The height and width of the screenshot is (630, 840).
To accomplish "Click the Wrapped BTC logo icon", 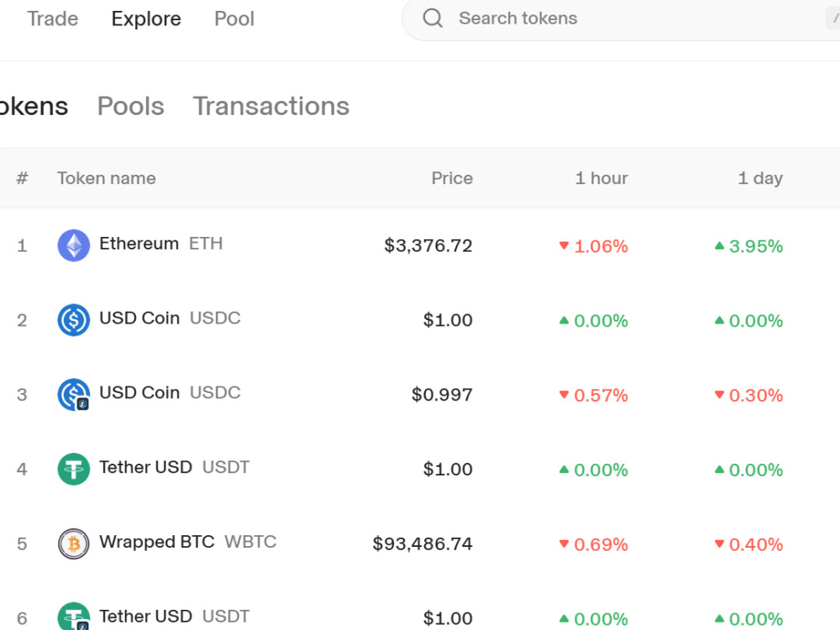I will click(x=73, y=543).
